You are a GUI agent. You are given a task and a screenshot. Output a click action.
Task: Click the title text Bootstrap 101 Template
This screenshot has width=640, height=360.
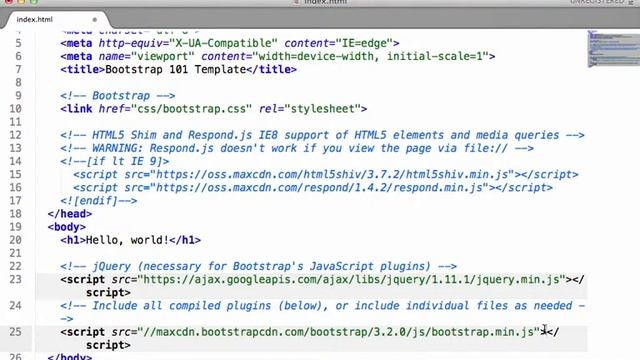(x=176, y=69)
